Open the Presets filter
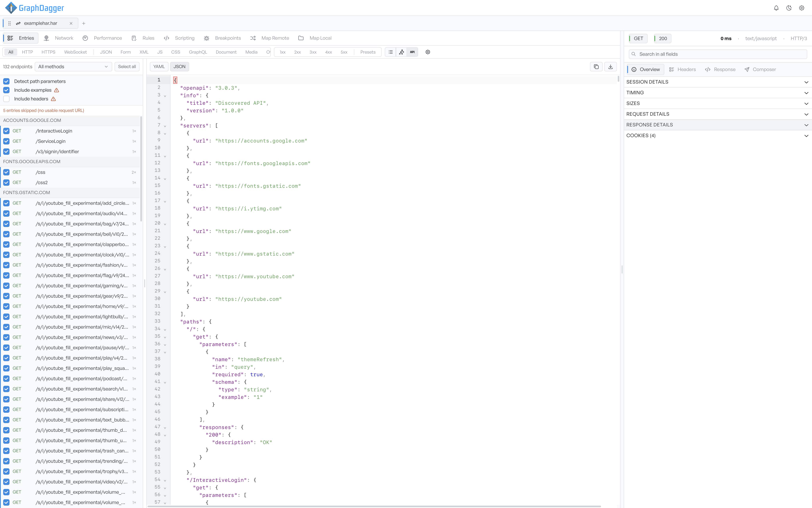 pos(368,52)
